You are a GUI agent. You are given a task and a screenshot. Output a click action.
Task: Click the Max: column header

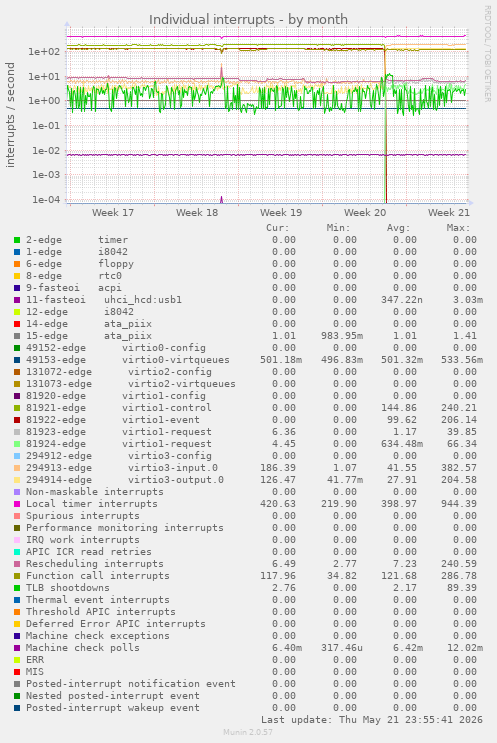(458, 228)
